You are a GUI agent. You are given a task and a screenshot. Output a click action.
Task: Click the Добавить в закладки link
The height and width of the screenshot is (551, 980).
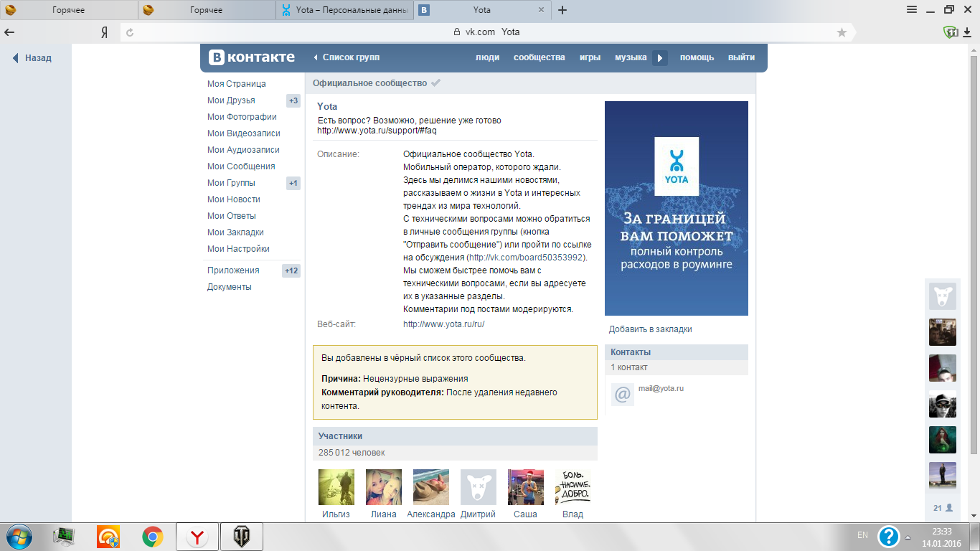(650, 329)
